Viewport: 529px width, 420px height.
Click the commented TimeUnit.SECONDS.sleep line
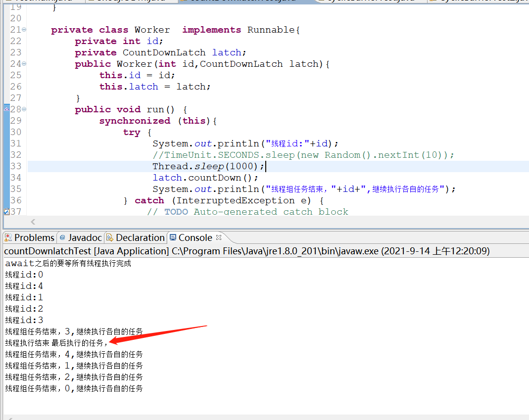(x=303, y=155)
